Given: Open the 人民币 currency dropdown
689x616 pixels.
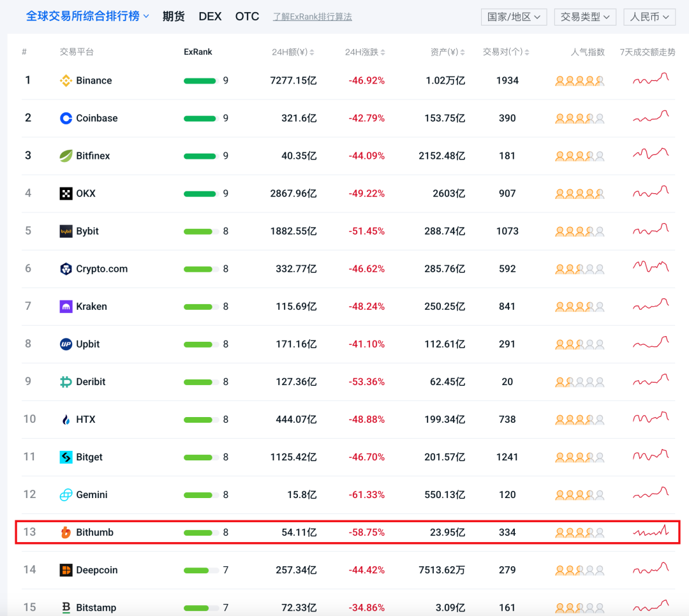Looking at the screenshot, I should pyautogui.click(x=649, y=17).
